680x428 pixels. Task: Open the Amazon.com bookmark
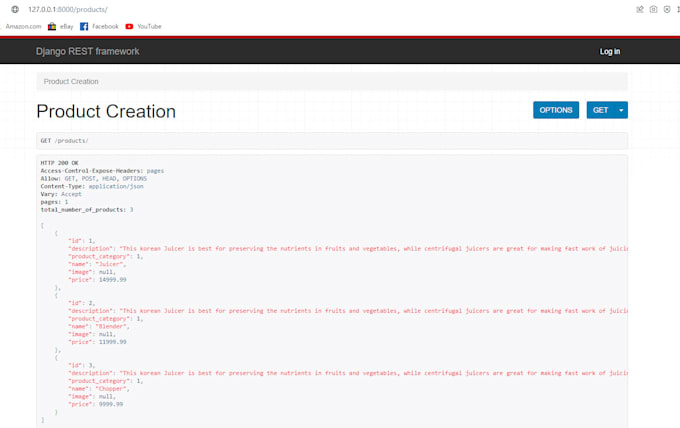(x=23, y=26)
